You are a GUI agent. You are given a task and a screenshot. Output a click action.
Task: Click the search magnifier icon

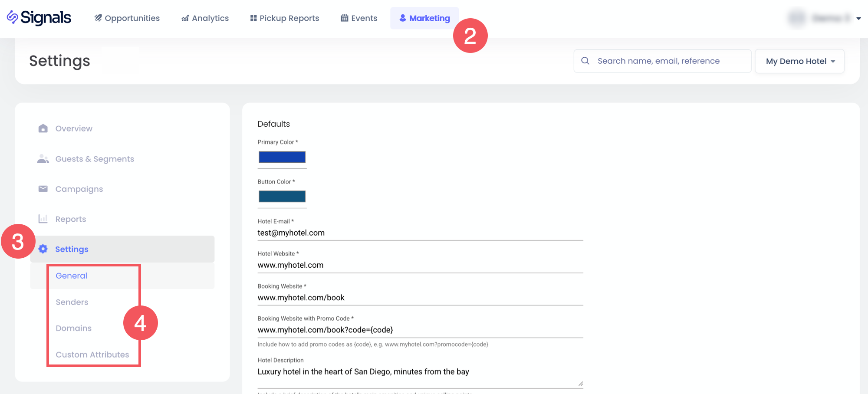[585, 61]
